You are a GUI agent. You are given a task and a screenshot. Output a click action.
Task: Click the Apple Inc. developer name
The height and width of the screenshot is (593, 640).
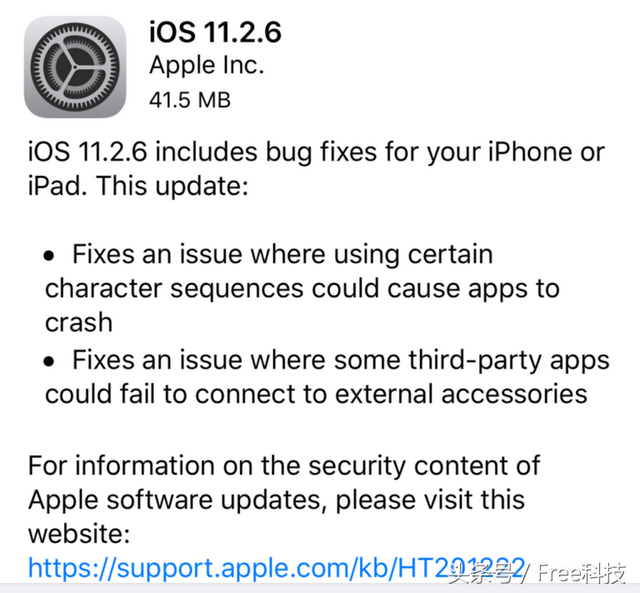tap(207, 65)
